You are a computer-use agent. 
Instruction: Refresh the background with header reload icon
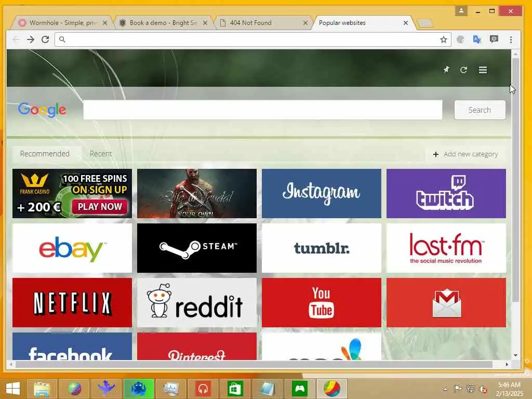point(463,70)
